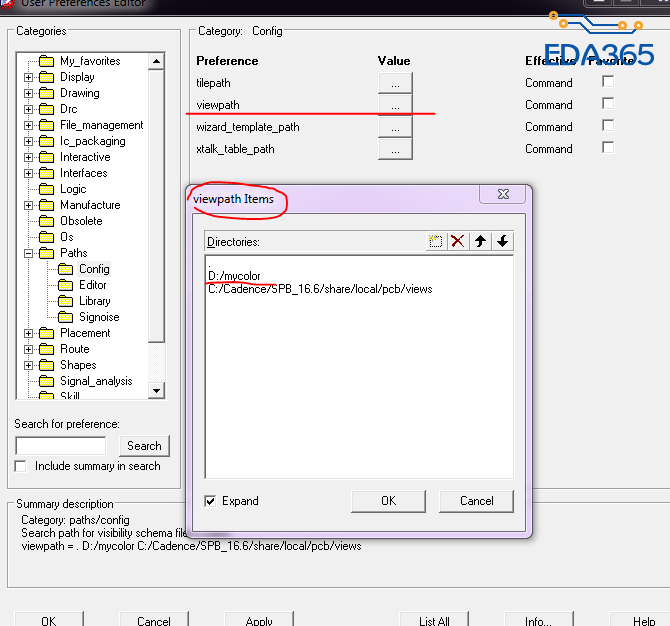The height and width of the screenshot is (626, 670).
Task: Expand the Manufacture category
Action: point(28,205)
